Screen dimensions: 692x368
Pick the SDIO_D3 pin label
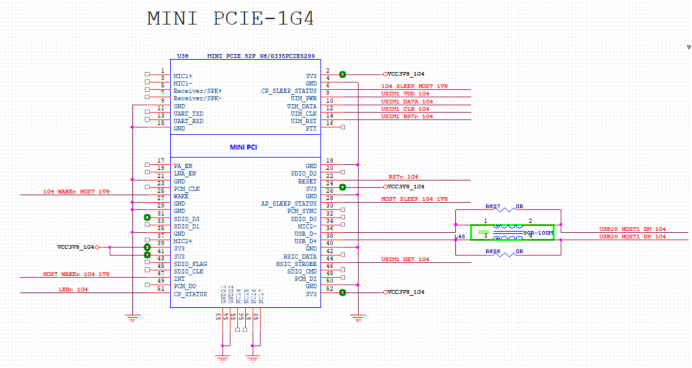(187, 219)
